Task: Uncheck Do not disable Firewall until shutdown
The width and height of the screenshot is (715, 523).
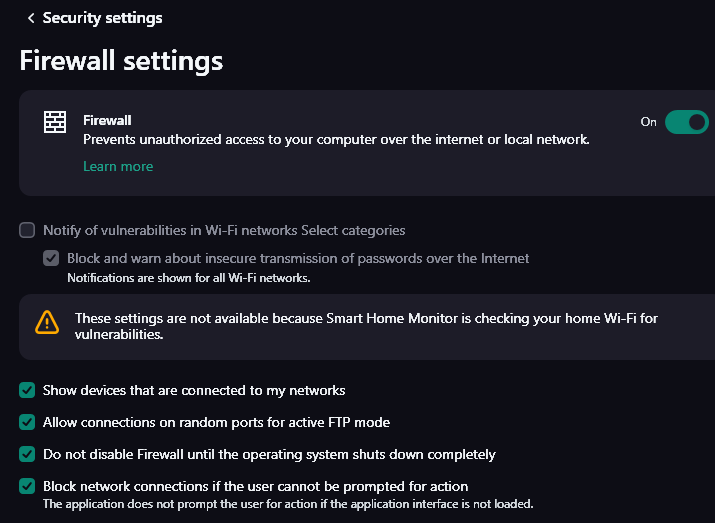Action: click(x=27, y=454)
